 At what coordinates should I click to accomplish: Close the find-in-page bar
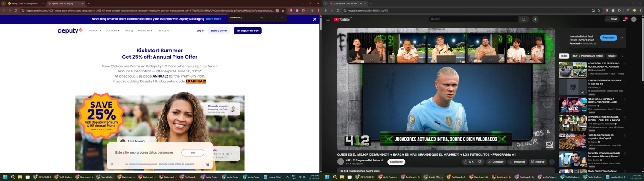click(283, 18)
